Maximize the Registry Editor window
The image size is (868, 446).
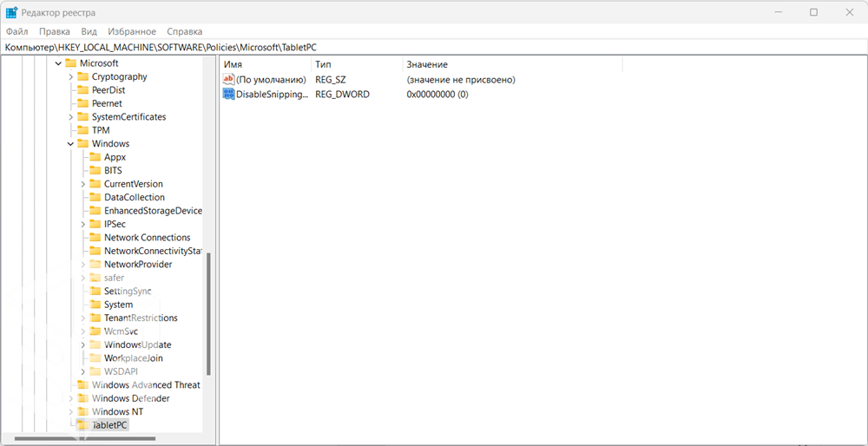[813, 12]
